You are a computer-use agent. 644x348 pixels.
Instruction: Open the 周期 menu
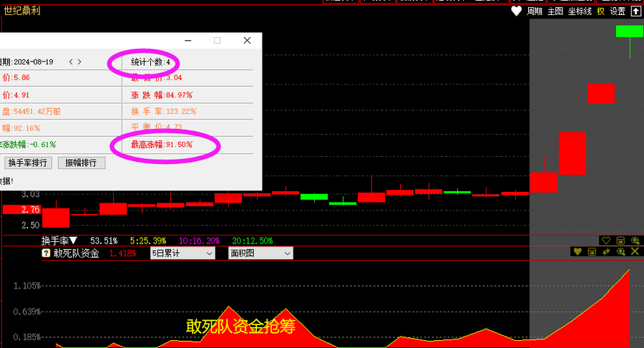535,11
